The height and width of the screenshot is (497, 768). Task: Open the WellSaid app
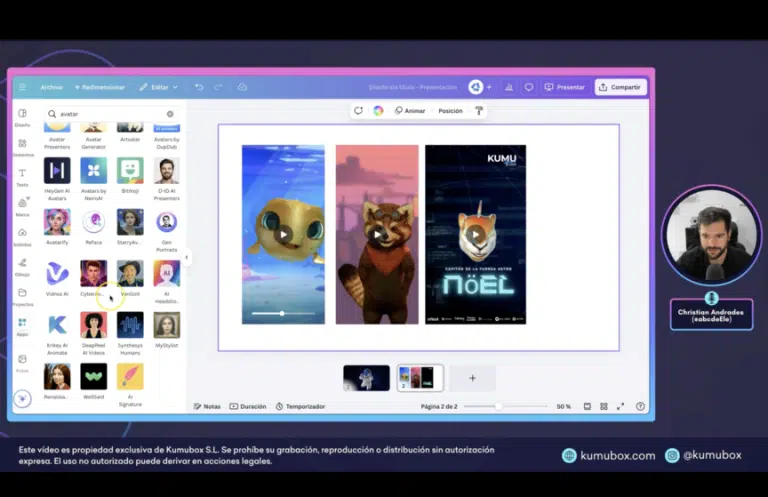[94, 381]
